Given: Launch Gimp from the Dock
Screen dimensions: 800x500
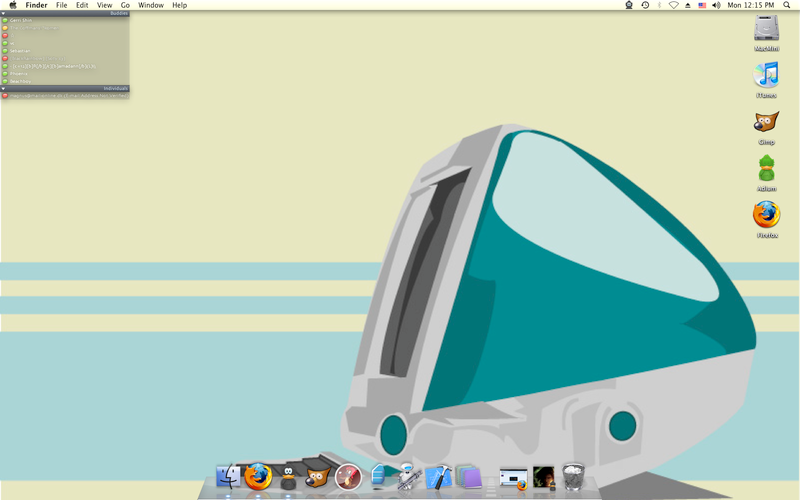Looking at the screenshot, I should tap(318, 478).
